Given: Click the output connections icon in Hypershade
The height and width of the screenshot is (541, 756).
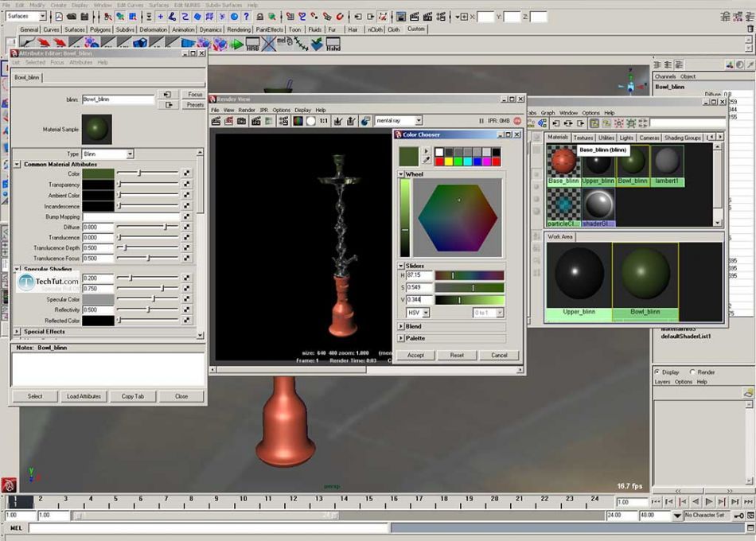Looking at the screenshot, I should pos(580,123).
